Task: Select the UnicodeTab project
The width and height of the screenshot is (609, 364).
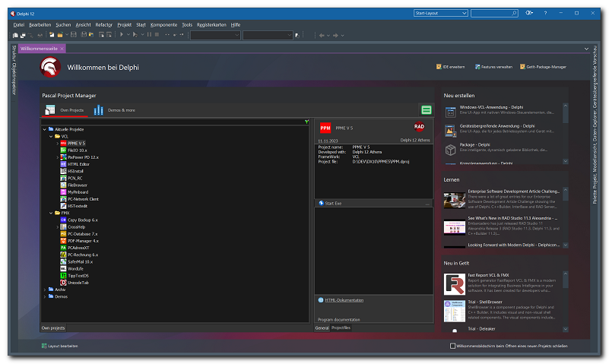Action: click(78, 283)
